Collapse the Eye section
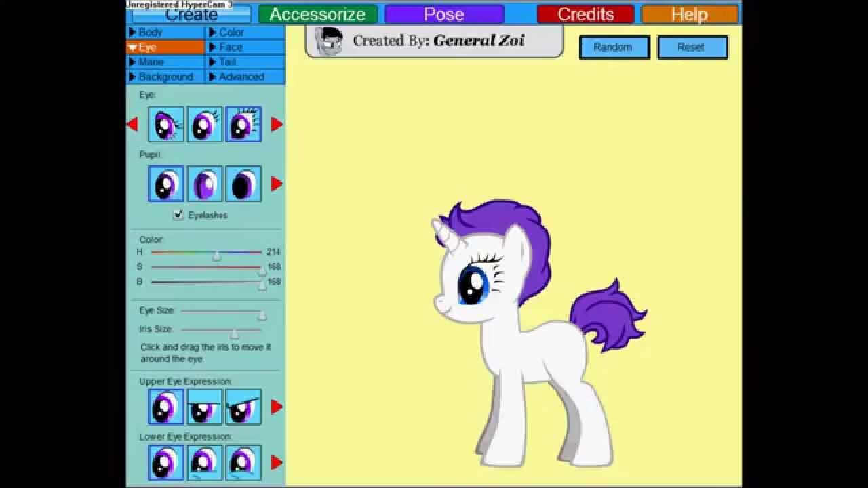Image resolution: width=868 pixels, height=488 pixels. point(165,47)
